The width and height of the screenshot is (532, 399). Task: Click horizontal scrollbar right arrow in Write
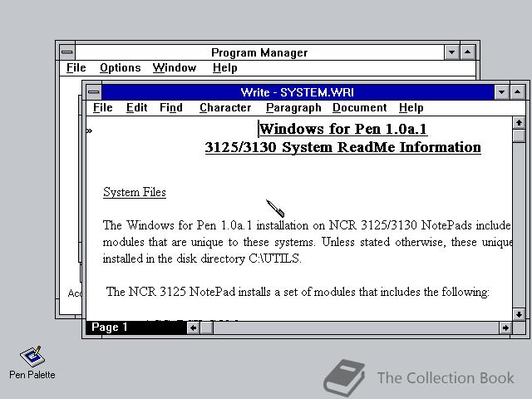click(x=505, y=328)
